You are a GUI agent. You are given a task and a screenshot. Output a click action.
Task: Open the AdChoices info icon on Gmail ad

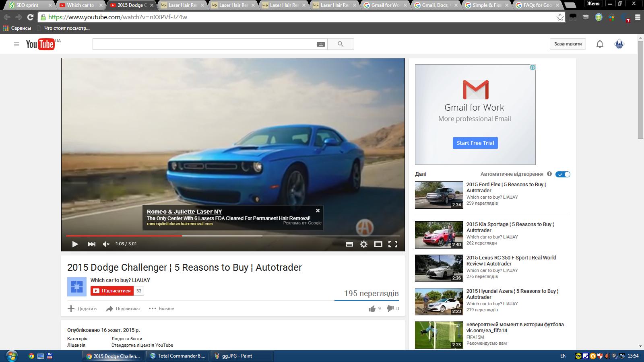click(x=533, y=67)
